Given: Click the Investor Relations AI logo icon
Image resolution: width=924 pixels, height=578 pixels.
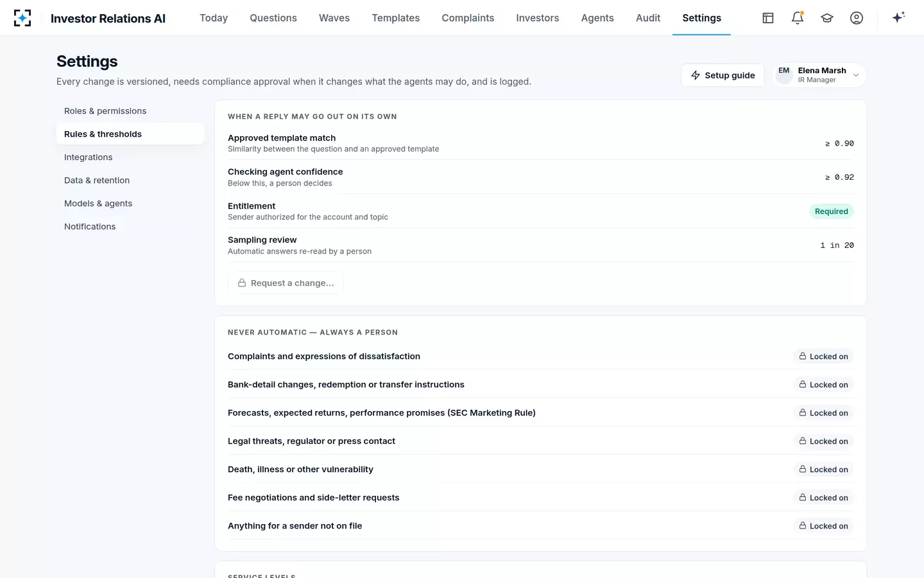Looking at the screenshot, I should [22, 18].
